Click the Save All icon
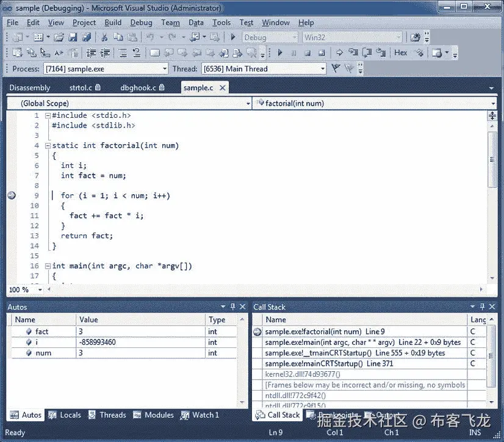 (x=87, y=38)
